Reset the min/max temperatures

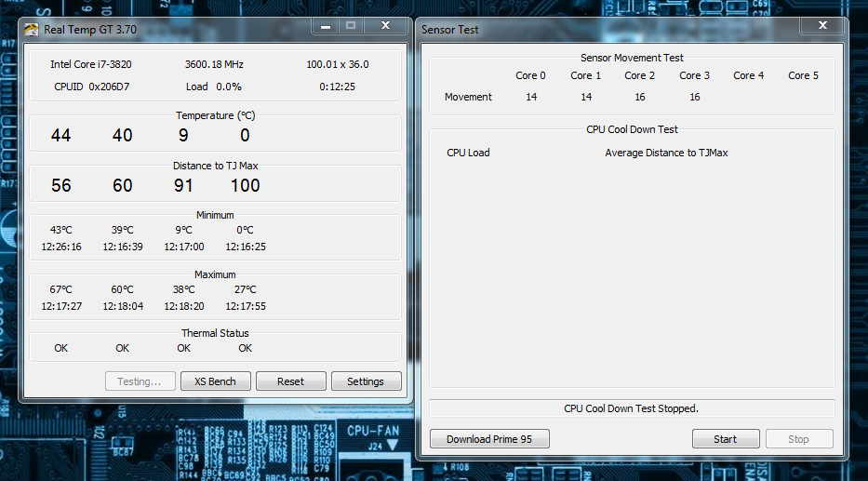pyautogui.click(x=290, y=381)
